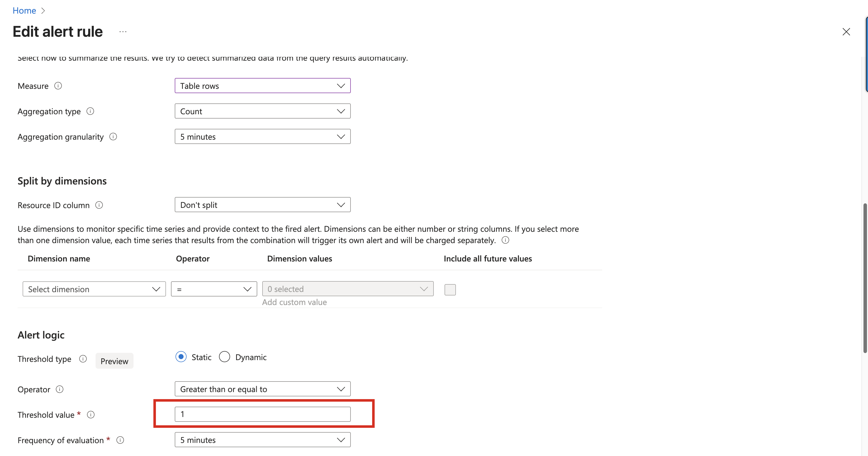868x456 pixels.
Task: Select the Static threshold radio button
Action: (x=181, y=357)
